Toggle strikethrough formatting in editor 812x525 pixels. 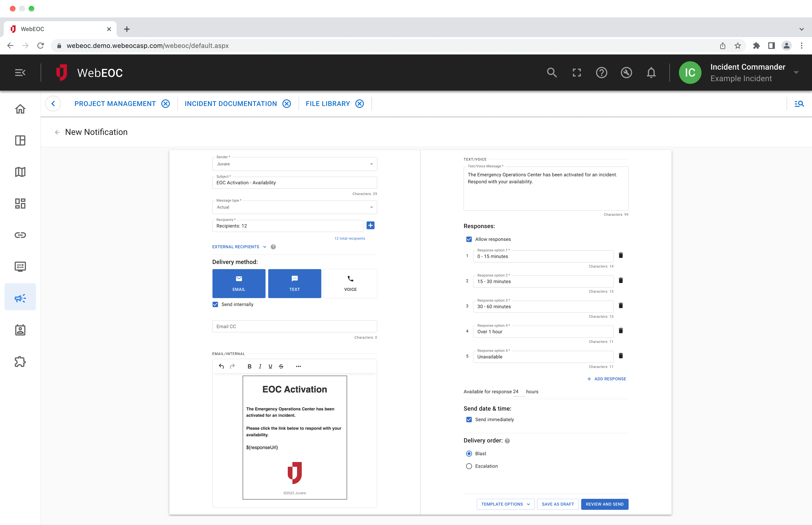pos(281,366)
